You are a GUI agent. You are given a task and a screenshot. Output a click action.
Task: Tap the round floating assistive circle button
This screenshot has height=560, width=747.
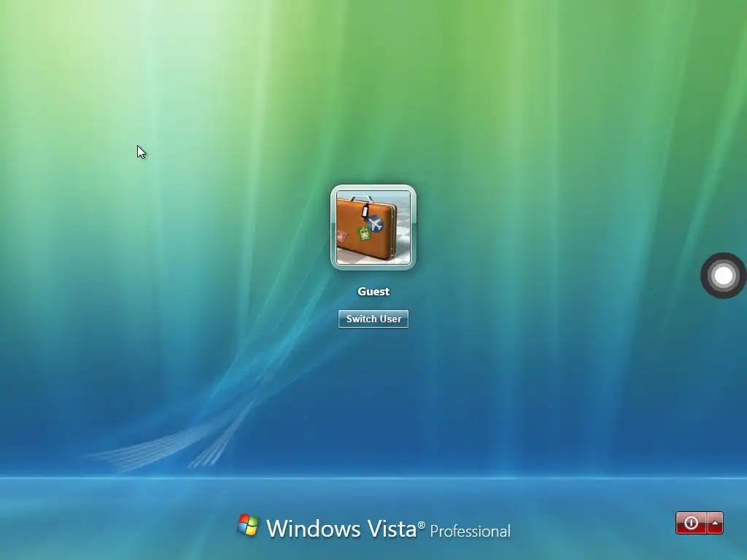click(x=723, y=276)
